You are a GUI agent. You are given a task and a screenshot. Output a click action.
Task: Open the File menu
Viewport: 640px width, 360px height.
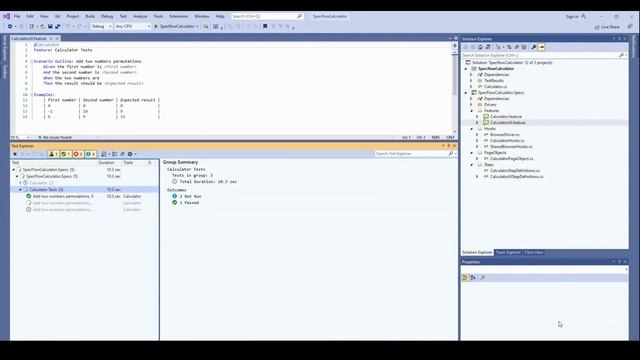tap(17, 16)
